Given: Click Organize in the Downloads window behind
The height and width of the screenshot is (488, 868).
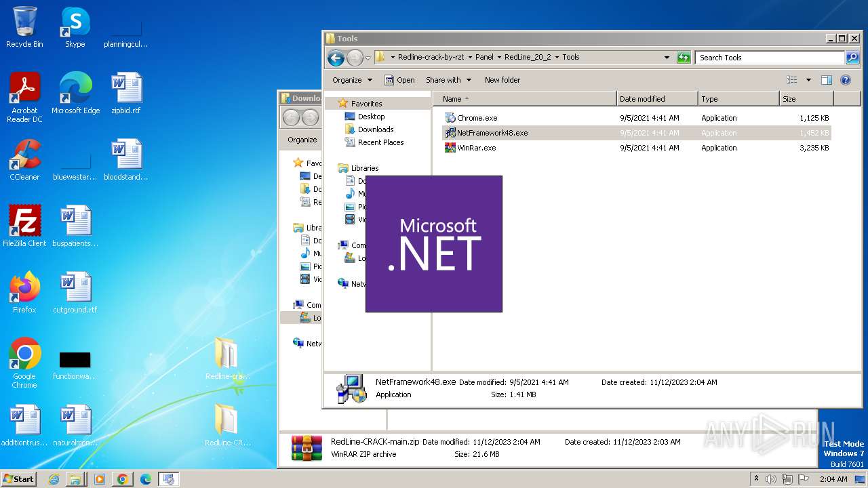Looking at the screenshot, I should click(302, 140).
